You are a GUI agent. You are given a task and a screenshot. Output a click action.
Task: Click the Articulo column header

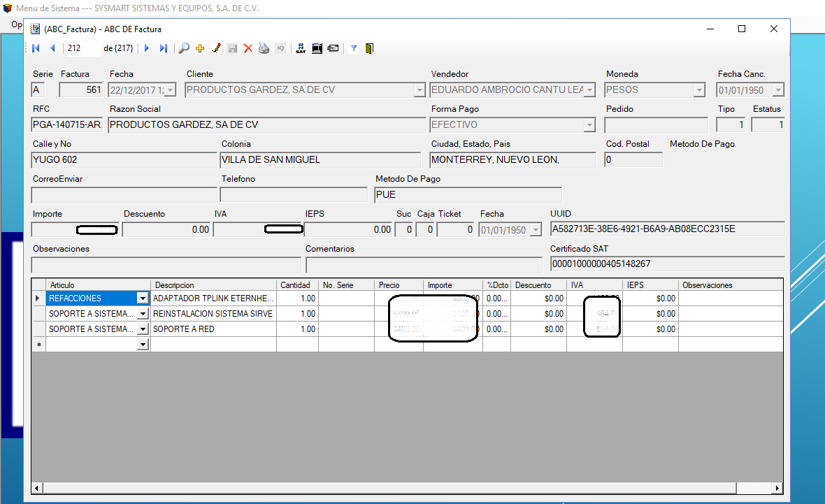[x=99, y=285]
